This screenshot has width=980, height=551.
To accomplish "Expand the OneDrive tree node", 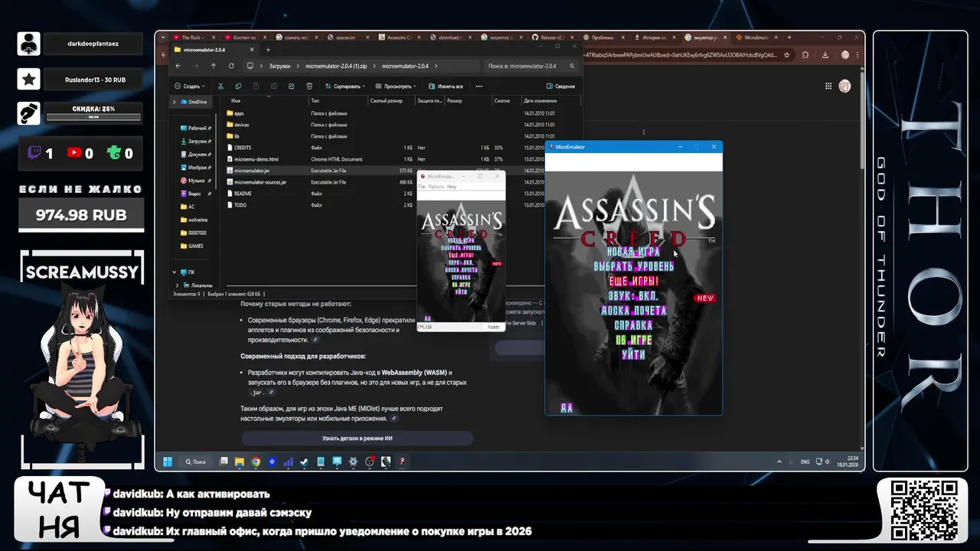I will pyautogui.click(x=175, y=102).
